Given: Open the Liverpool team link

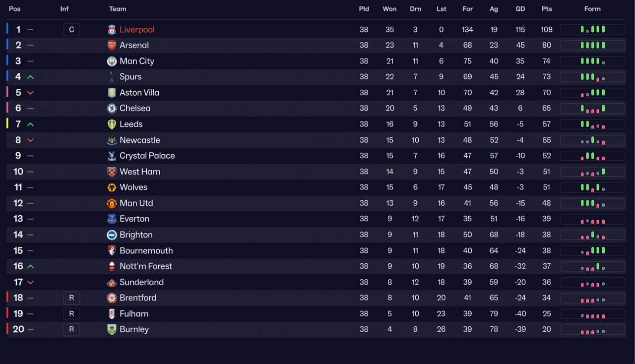Looking at the screenshot, I should pyautogui.click(x=137, y=30).
